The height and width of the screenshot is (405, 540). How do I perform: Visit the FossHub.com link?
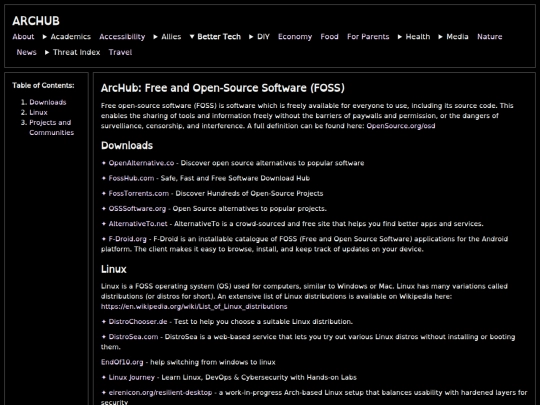click(x=132, y=178)
